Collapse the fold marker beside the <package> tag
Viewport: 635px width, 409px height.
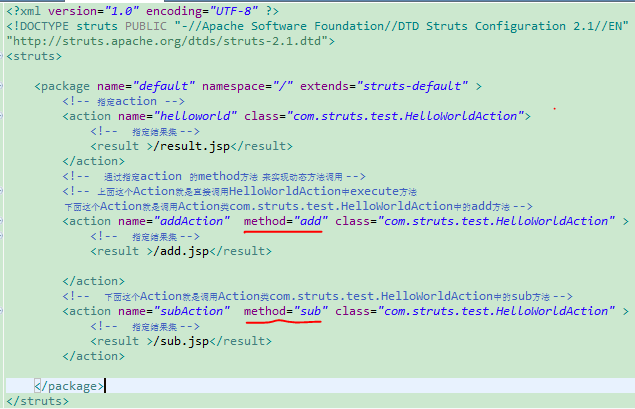click(1, 86)
